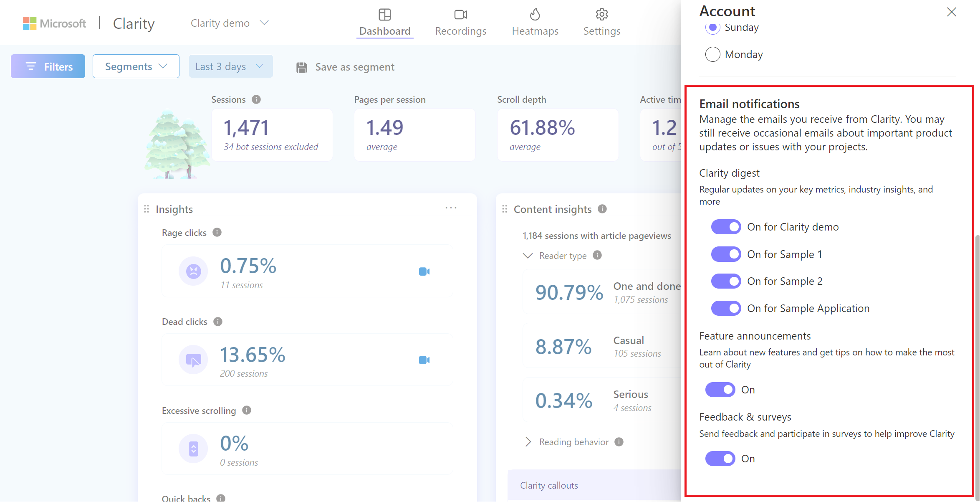This screenshot has width=980, height=502.
Task: Select Monday as week start day
Action: [x=711, y=54]
